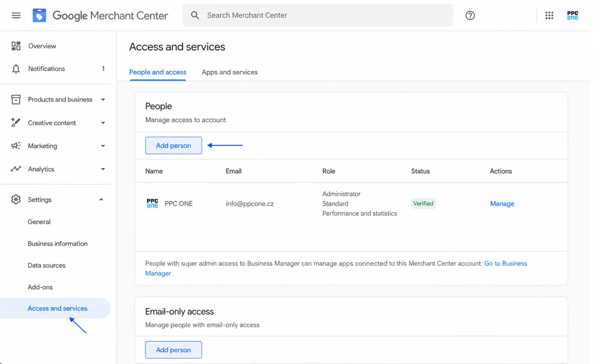The width and height of the screenshot is (594, 364).
Task: Open General settings
Action: point(39,222)
